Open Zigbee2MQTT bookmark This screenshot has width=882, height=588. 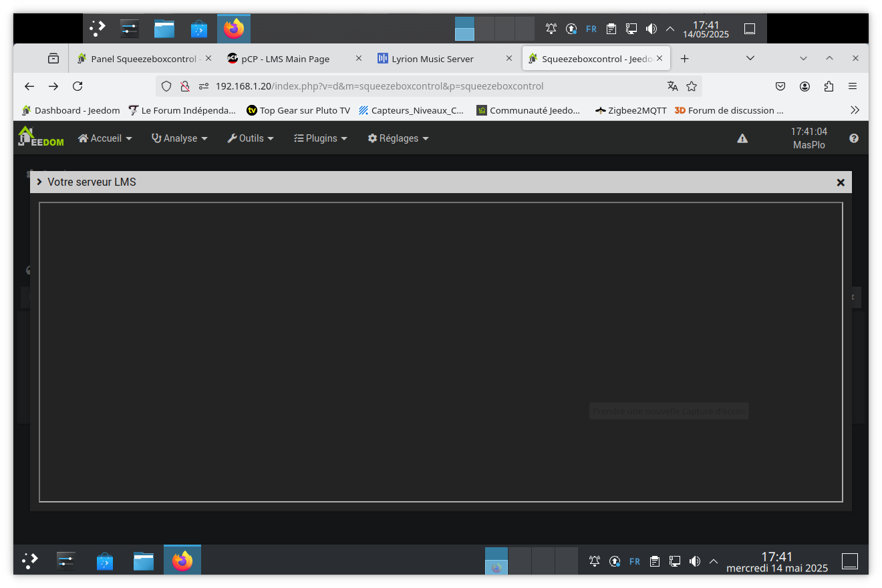coord(631,110)
